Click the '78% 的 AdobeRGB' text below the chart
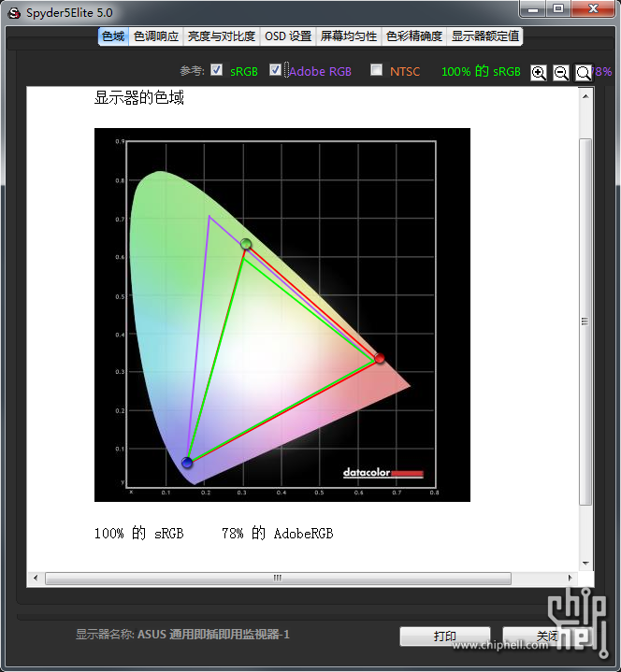 click(278, 533)
